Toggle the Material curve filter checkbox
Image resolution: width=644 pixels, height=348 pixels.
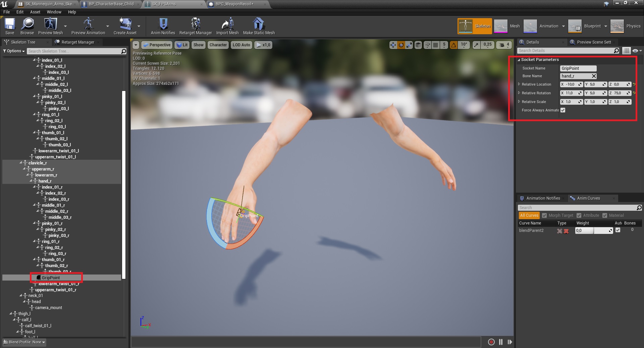click(605, 215)
